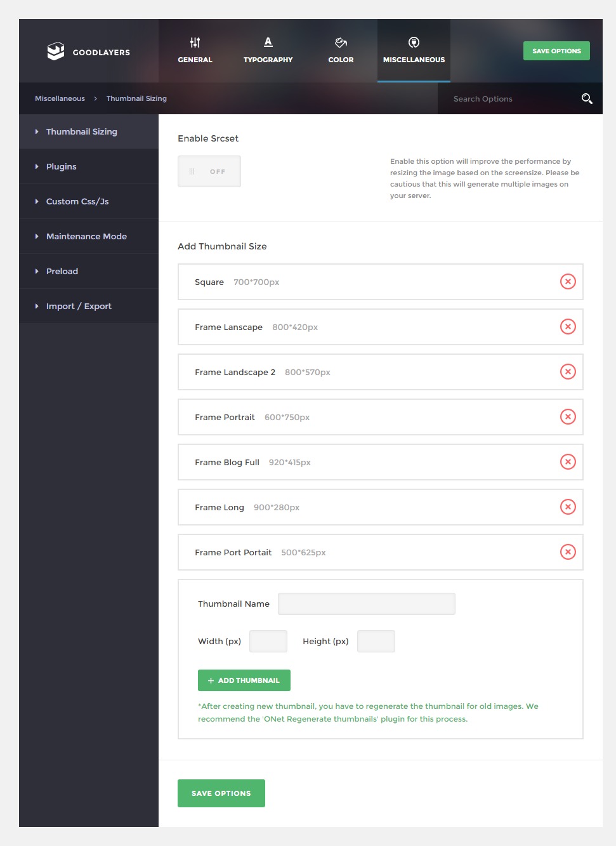The height and width of the screenshot is (846, 616).
Task: Remove the Frame Portrait thumbnail size
Action: click(568, 417)
